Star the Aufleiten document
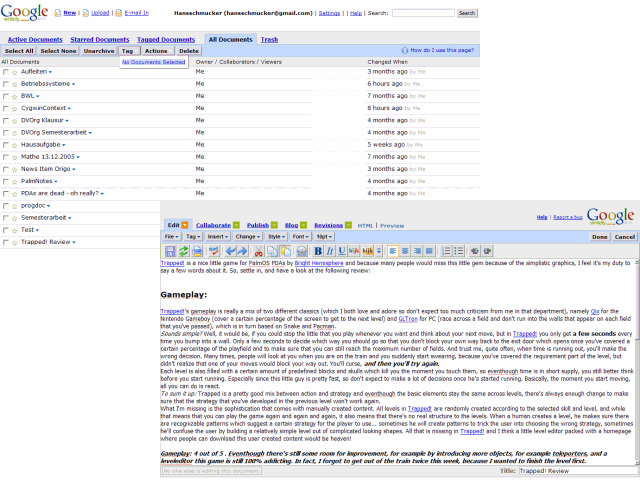 pos(14,72)
